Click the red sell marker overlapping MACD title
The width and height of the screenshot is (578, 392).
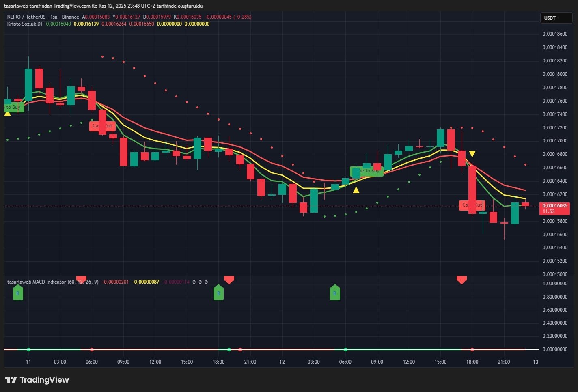coord(82,279)
